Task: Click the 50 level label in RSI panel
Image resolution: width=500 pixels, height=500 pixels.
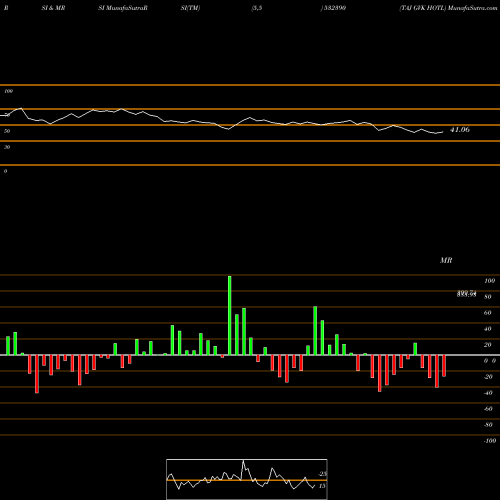Action: [7, 131]
